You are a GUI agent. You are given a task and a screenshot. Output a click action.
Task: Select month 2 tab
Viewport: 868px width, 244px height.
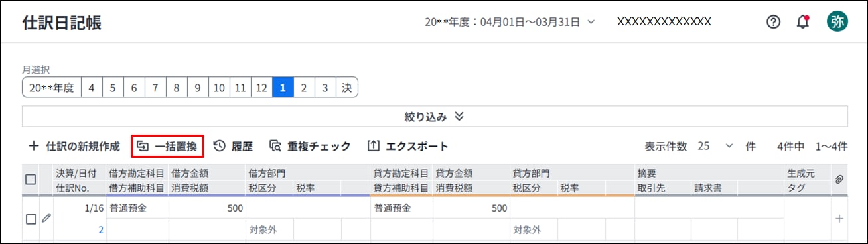304,88
